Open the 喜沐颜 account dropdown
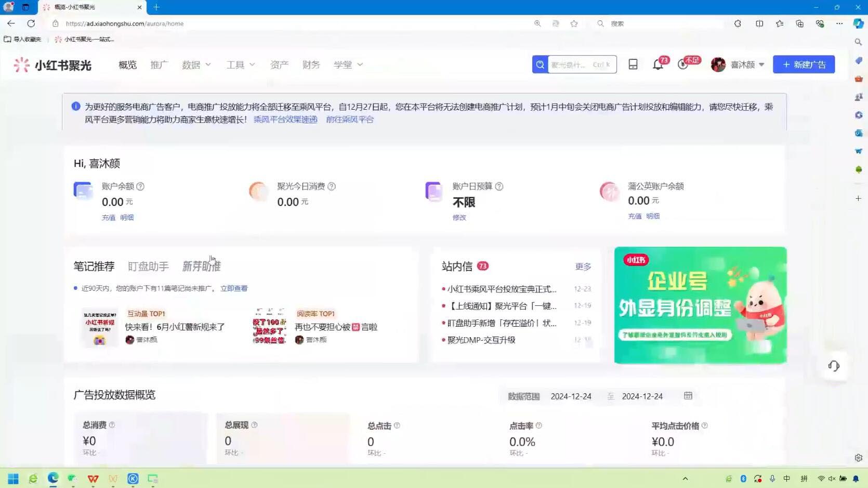This screenshot has height=488, width=868. pos(738,65)
